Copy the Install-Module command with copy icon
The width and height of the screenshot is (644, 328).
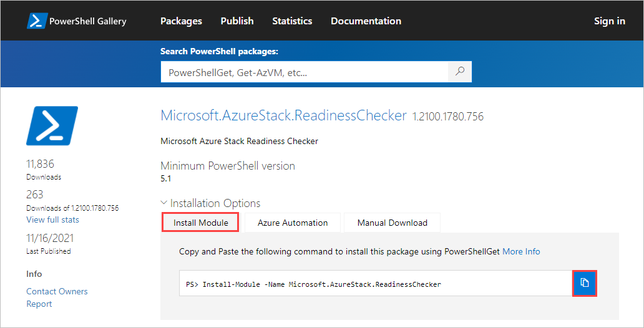click(x=585, y=284)
